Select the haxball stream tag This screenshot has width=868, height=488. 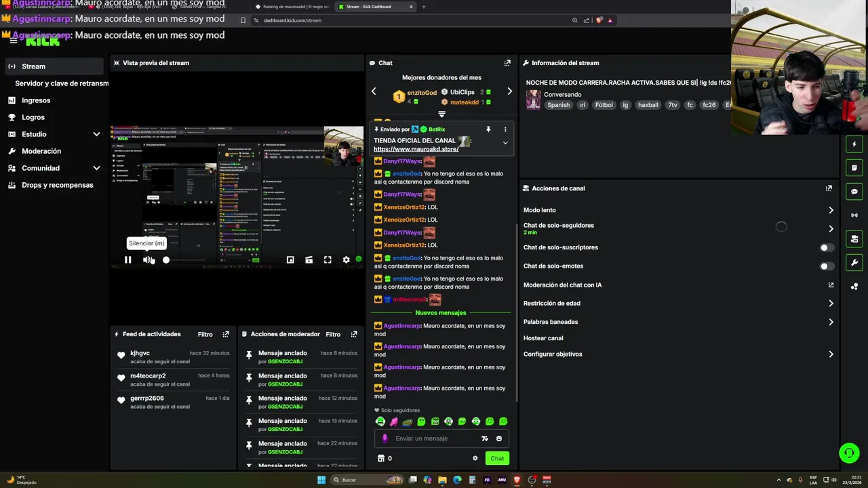point(648,105)
